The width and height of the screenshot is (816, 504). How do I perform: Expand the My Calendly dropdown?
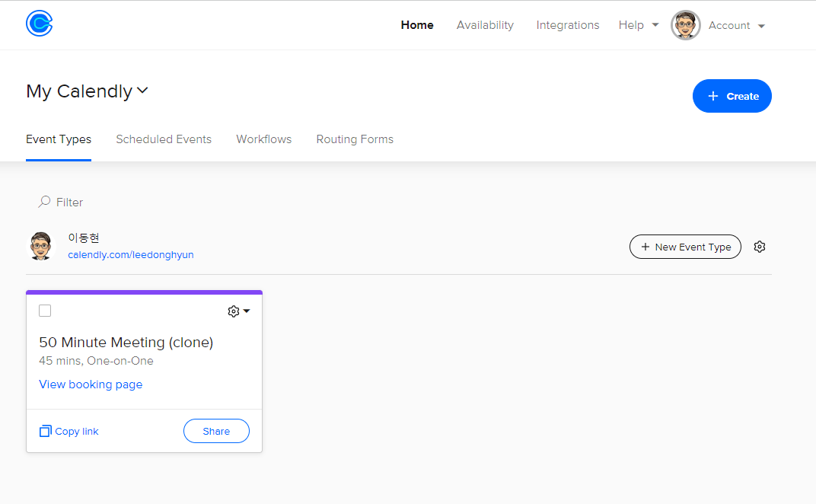point(88,91)
